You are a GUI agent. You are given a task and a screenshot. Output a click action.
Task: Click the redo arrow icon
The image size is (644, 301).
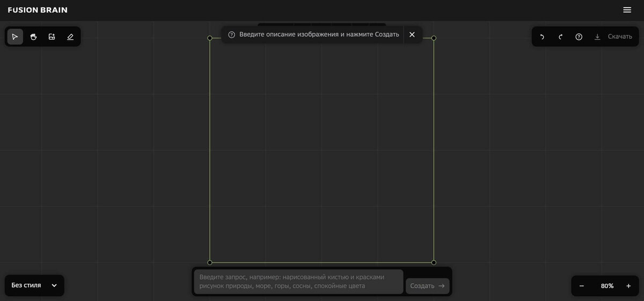[x=560, y=37]
